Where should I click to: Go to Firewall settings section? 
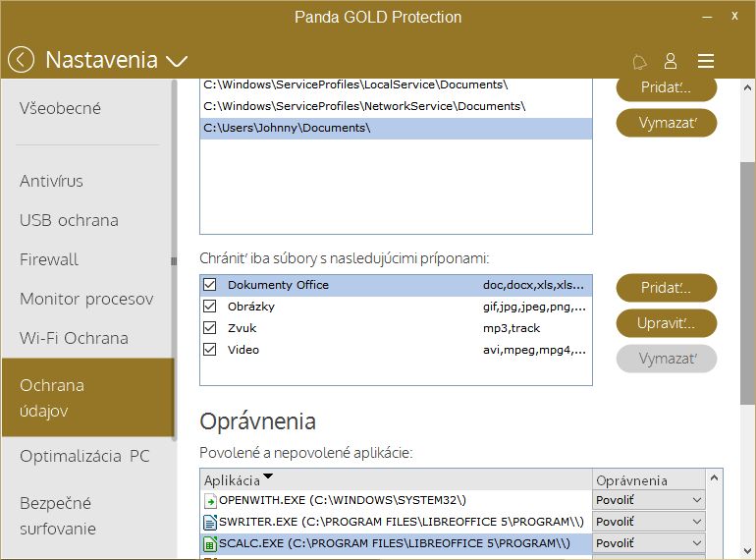coord(49,259)
